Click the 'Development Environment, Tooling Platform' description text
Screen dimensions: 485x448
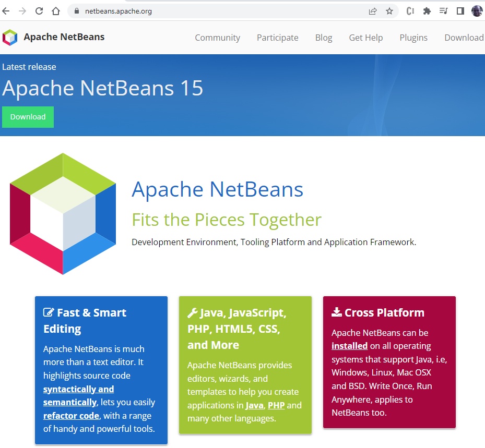point(274,242)
